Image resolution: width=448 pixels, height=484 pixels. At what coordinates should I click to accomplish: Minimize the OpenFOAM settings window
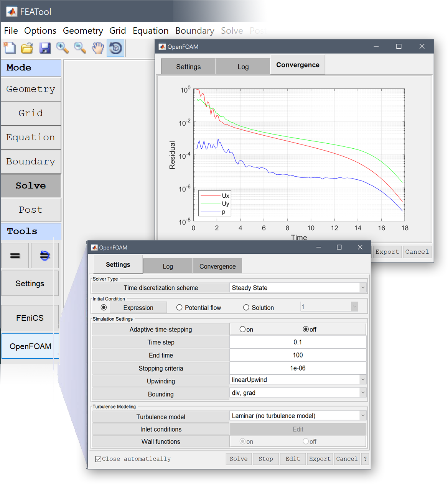(x=318, y=247)
